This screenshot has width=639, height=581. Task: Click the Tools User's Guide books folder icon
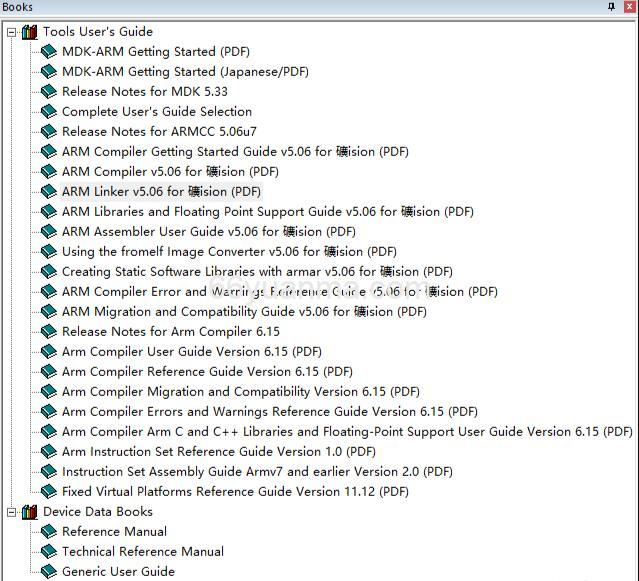point(29,31)
